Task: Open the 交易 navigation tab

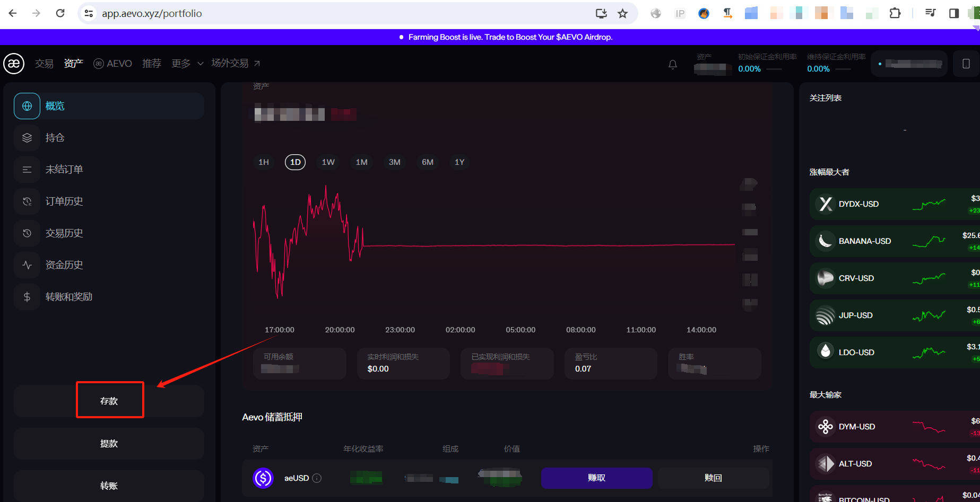Action: pyautogui.click(x=44, y=64)
